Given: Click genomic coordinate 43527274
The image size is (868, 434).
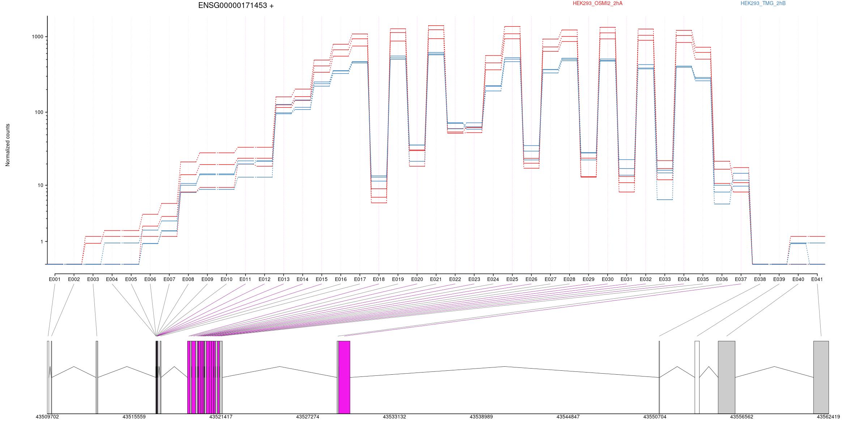Looking at the screenshot, I should (308, 417).
